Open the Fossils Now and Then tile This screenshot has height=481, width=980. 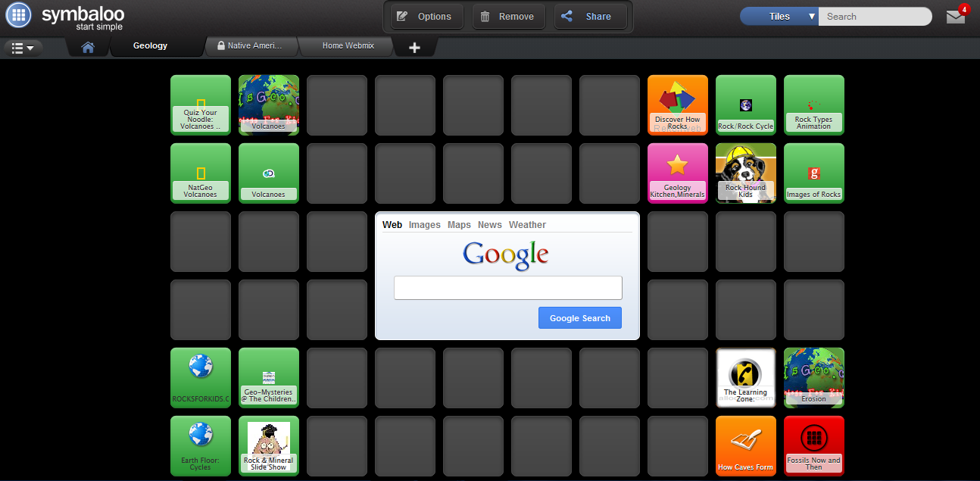[x=814, y=446]
